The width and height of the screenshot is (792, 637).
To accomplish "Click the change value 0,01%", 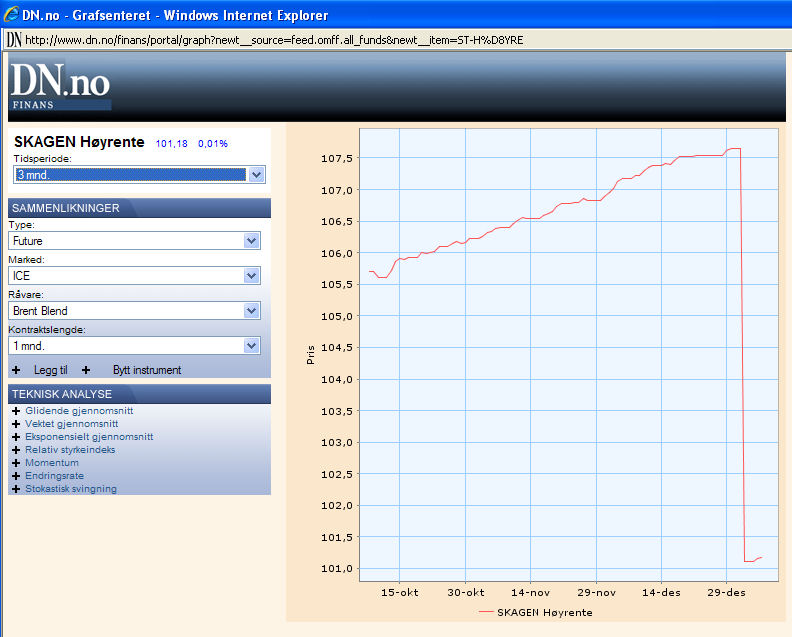I will 213,144.
